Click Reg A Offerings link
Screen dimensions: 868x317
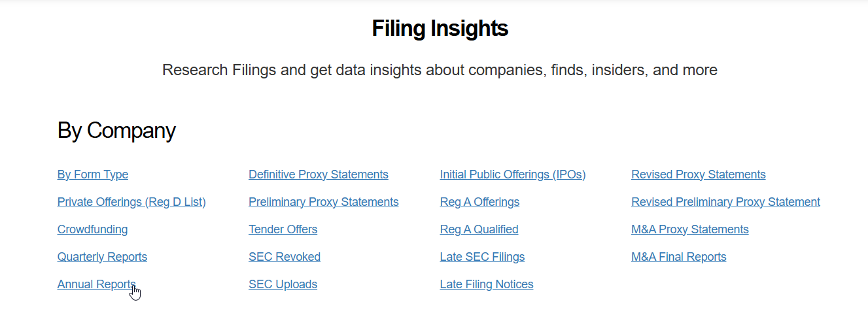click(x=479, y=202)
